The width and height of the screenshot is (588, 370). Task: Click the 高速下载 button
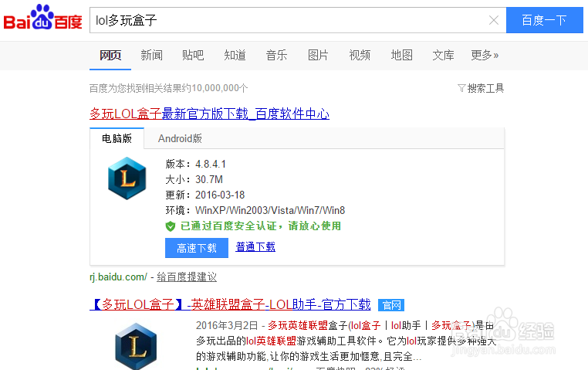[x=197, y=248]
